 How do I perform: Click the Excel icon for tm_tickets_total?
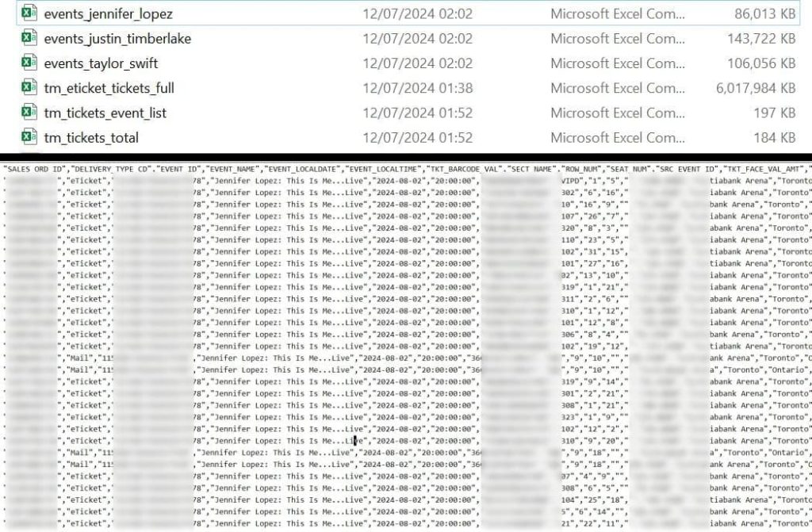click(x=29, y=137)
